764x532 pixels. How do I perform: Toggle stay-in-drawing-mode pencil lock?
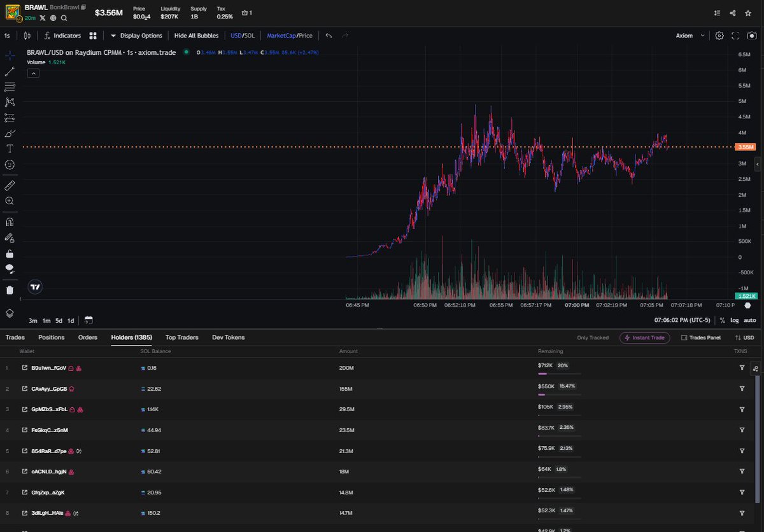coord(10,237)
